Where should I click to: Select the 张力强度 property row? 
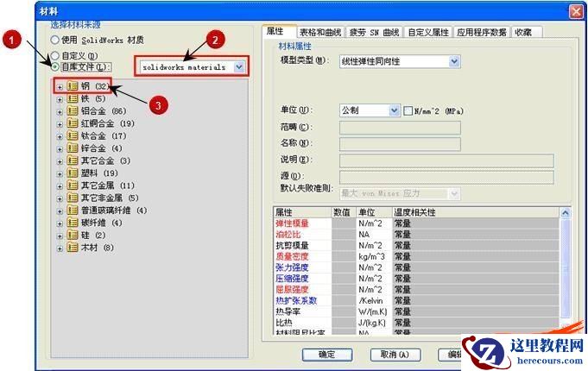pyautogui.click(x=417, y=267)
